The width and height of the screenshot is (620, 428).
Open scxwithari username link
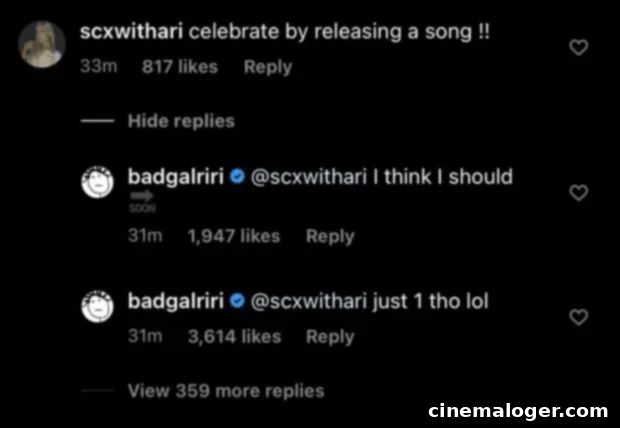click(x=132, y=32)
